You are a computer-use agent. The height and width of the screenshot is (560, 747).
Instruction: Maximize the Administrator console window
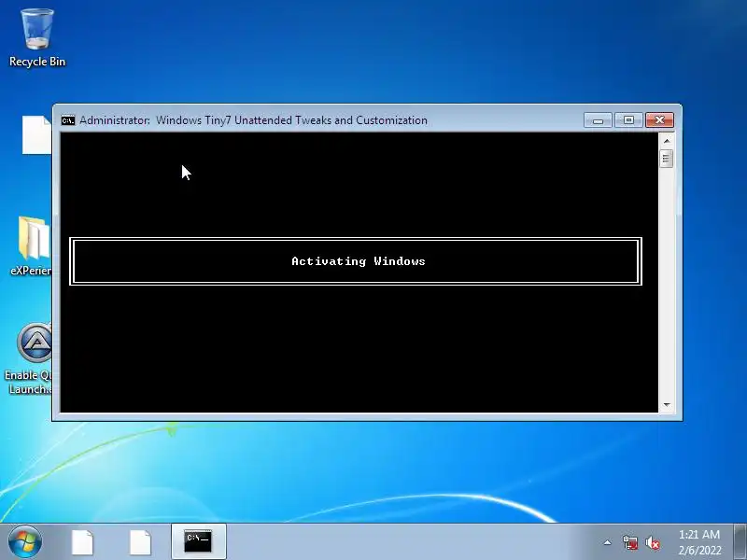tap(628, 120)
